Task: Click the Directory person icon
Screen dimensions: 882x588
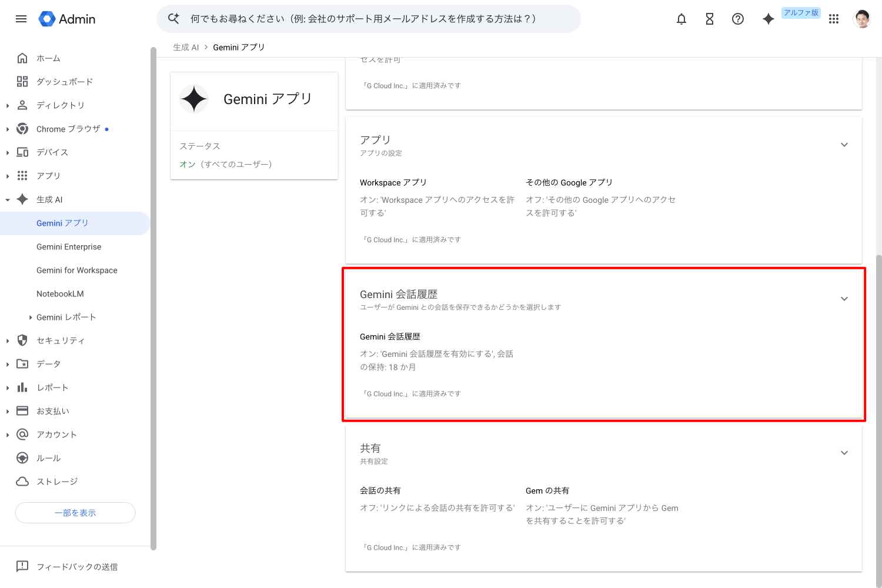Action: [x=22, y=105]
